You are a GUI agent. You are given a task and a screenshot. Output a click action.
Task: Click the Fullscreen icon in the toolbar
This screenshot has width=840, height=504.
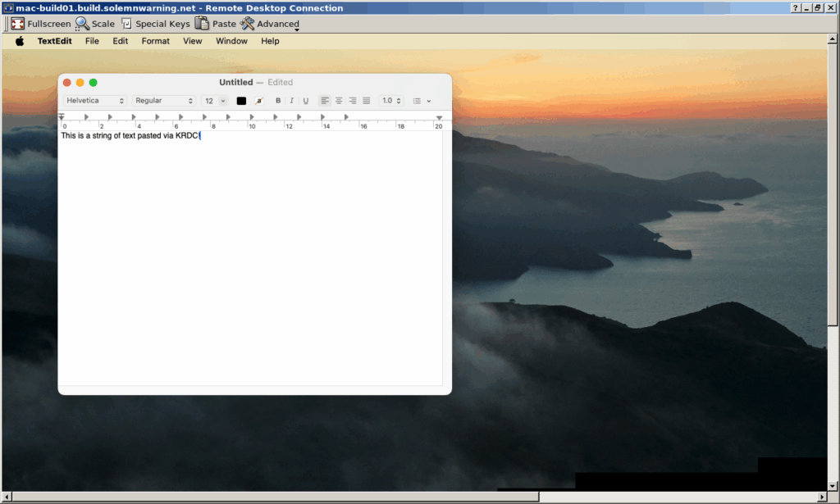click(17, 24)
